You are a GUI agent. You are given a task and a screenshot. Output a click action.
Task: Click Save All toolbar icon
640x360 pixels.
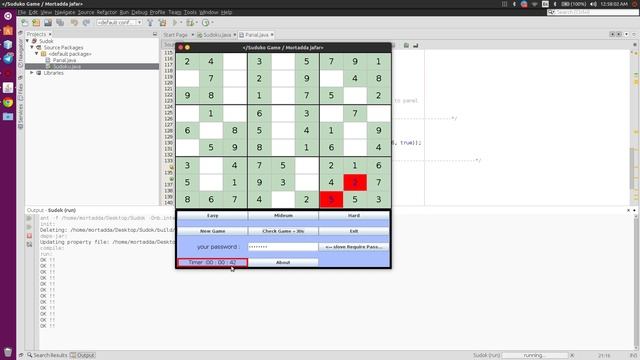60,23
